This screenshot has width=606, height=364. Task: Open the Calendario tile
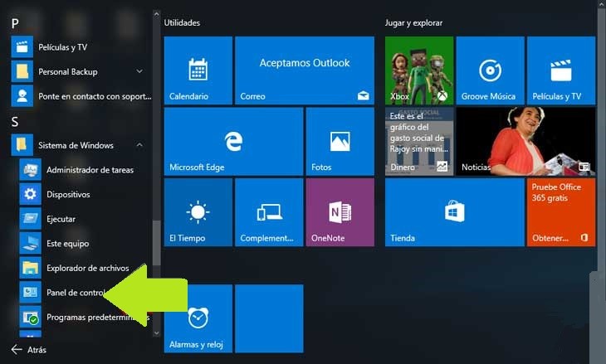click(198, 70)
